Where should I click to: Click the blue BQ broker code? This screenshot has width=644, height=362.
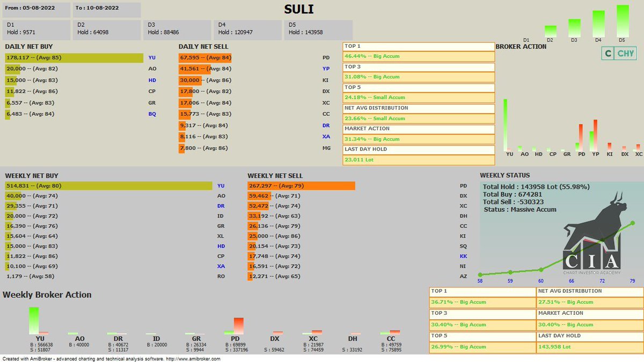(x=152, y=114)
